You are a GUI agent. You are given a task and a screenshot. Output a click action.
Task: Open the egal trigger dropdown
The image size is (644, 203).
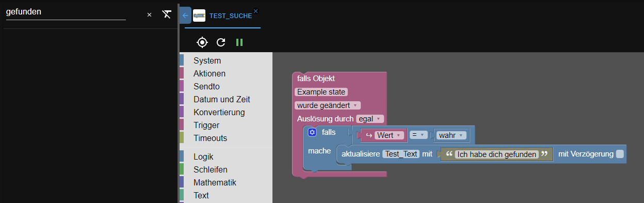pos(370,119)
